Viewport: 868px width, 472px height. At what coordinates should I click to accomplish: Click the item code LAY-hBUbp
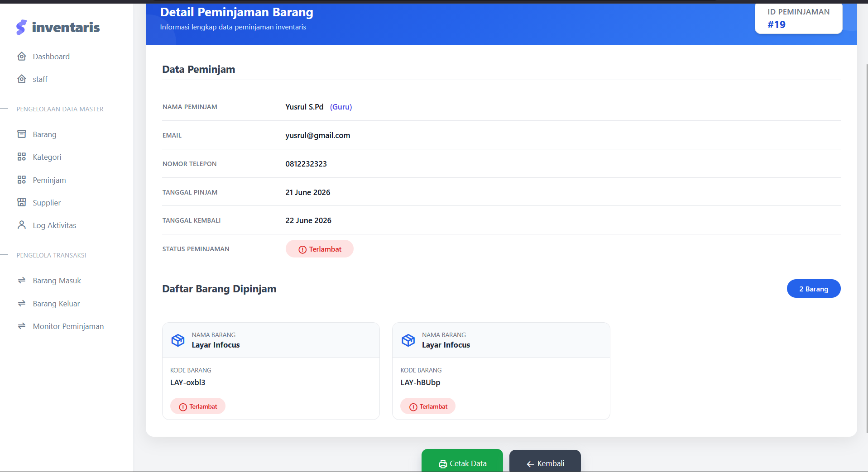click(420, 382)
